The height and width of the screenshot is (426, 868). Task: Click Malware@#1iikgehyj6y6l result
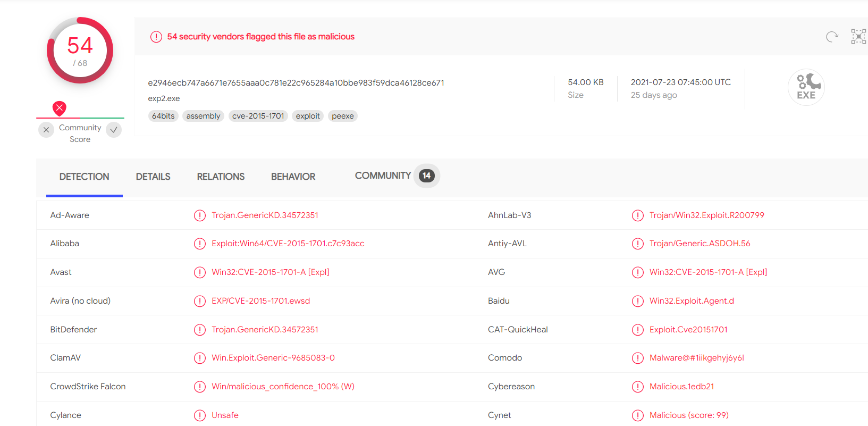click(x=697, y=358)
